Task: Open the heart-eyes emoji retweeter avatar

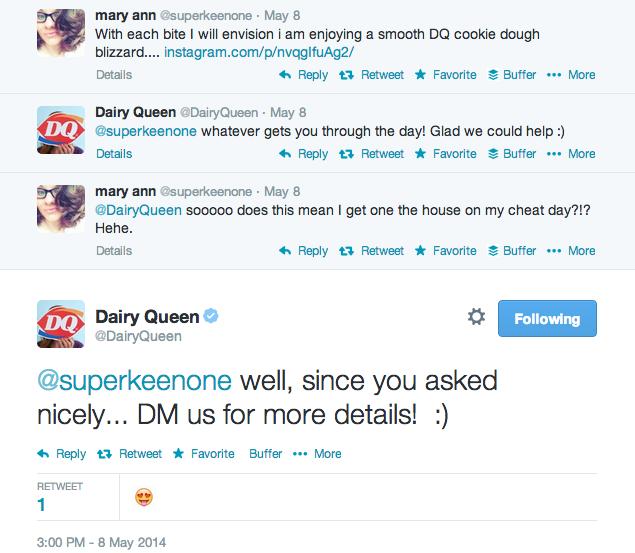Action: 144,497
